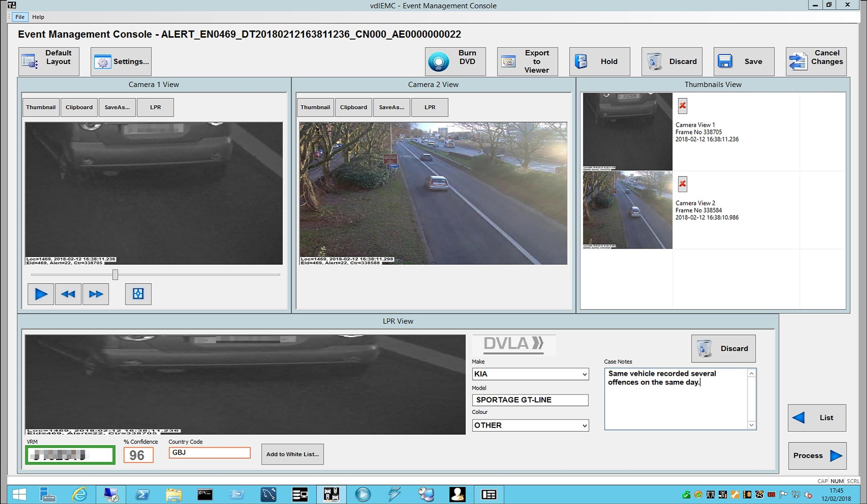The image size is (867, 504).
Task: Remove Camera View 2 thumbnail with red X
Action: tap(682, 184)
